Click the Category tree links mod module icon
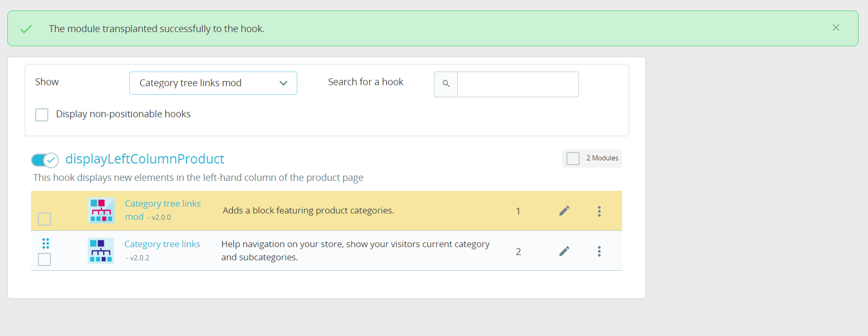Screen dimensions: 868x336 tap(101, 211)
